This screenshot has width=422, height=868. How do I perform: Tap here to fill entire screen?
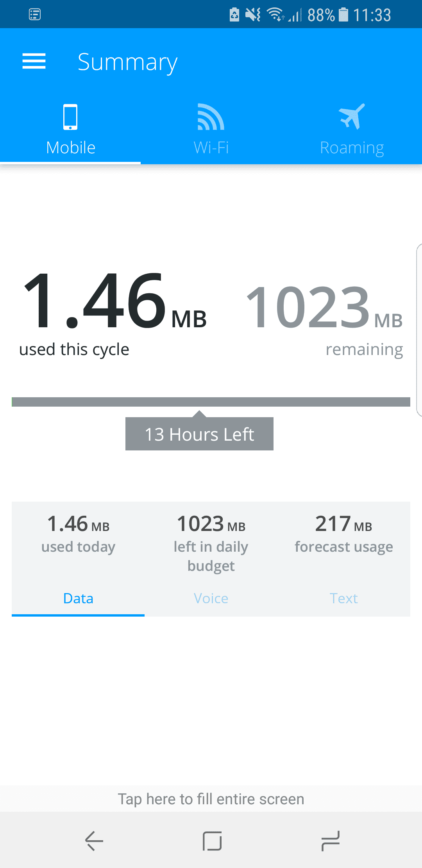pyautogui.click(x=211, y=799)
